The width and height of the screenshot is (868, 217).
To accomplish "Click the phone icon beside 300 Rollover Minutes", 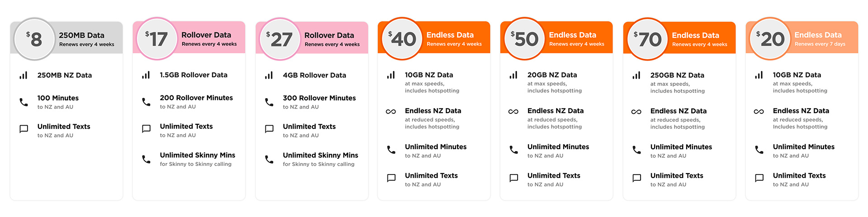I will coord(269,102).
